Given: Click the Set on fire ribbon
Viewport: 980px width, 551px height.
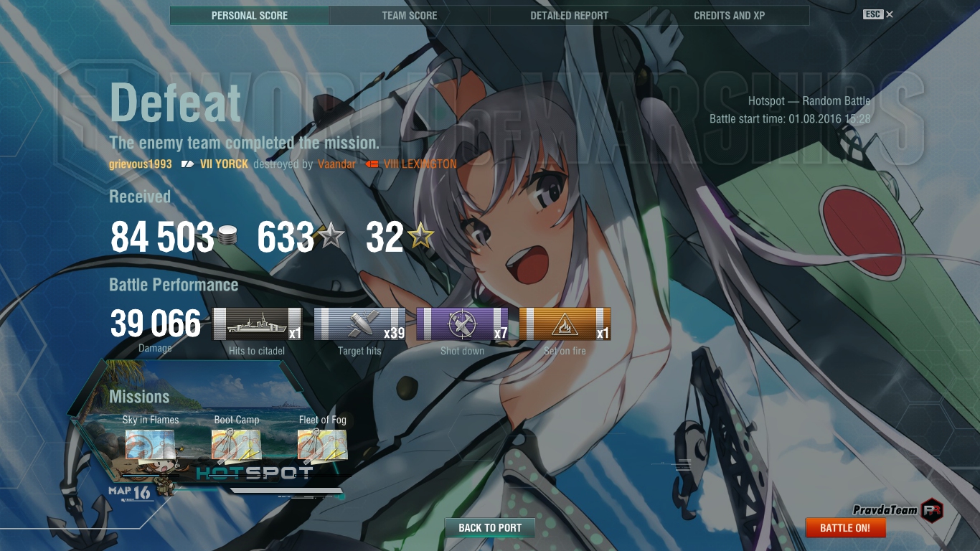Looking at the screenshot, I should pyautogui.click(x=565, y=324).
